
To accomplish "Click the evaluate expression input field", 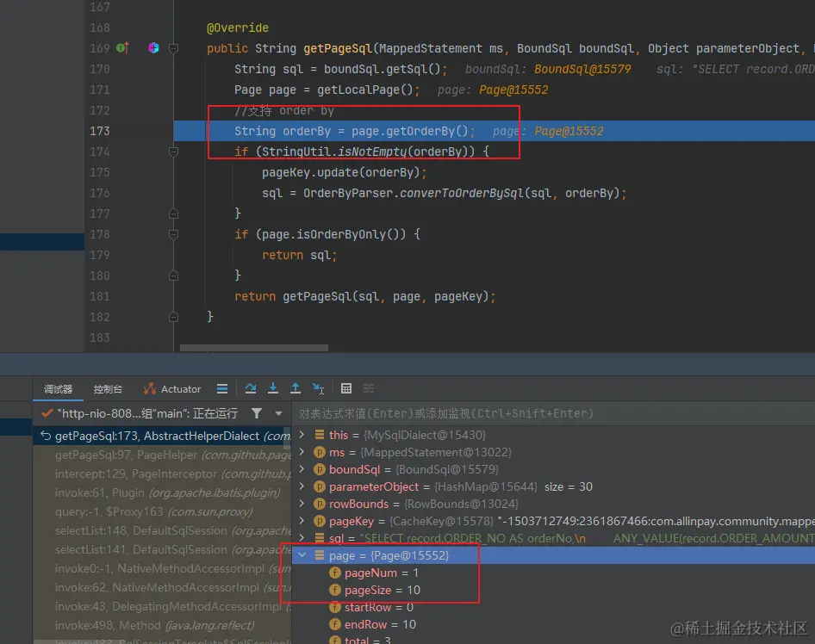I will click(554, 413).
